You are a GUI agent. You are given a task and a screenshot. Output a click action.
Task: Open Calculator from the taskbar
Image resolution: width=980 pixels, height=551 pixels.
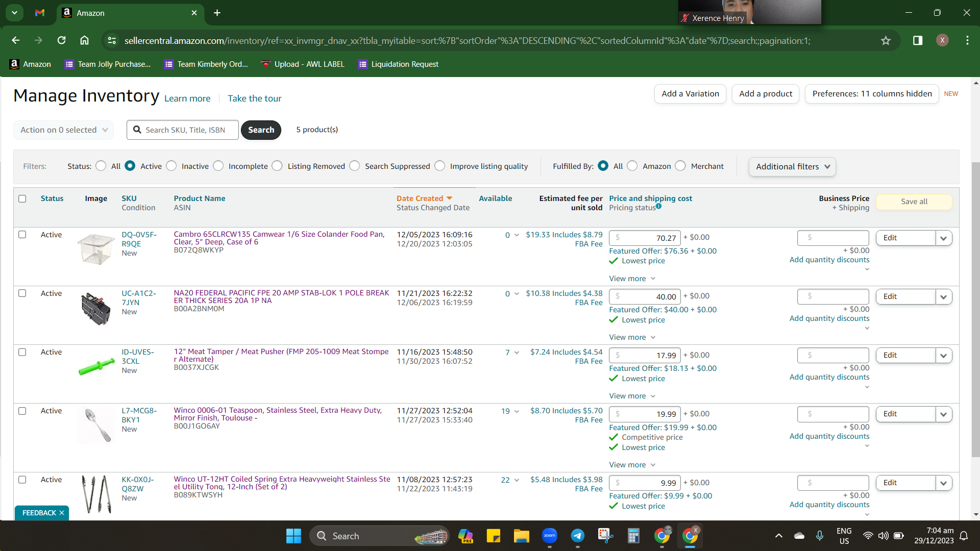pos(633,536)
